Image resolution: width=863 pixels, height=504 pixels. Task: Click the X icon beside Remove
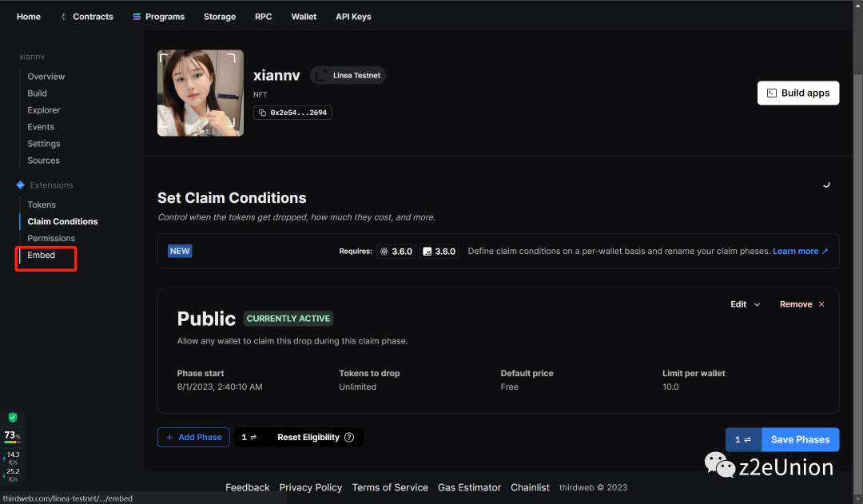821,304
